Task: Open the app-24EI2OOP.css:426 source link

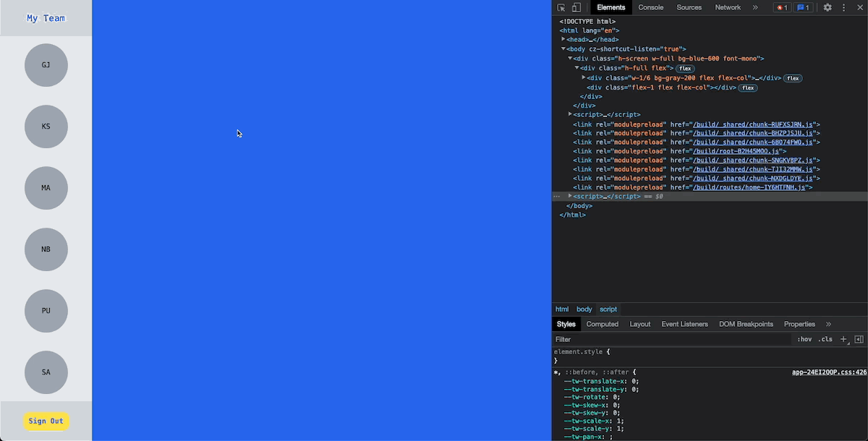Action: (829, 372)
